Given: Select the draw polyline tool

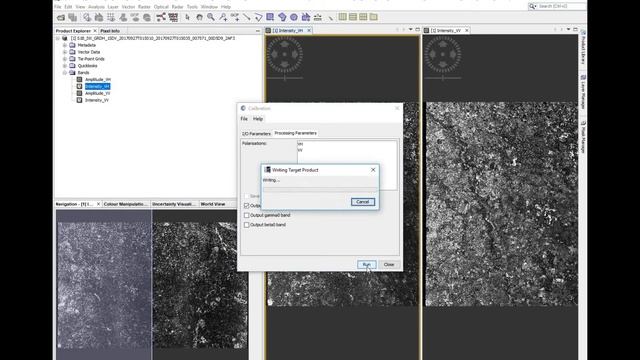Looking at the screenshot, I should tap(258, 17).
